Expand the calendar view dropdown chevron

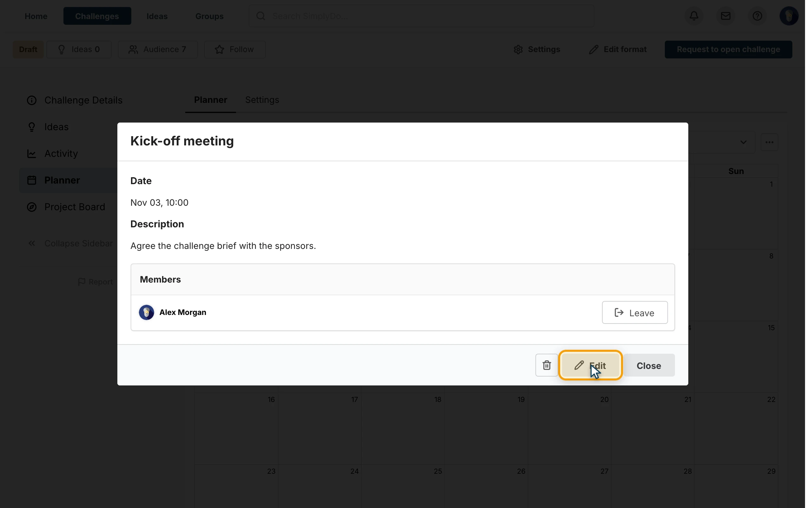[x=743, y=142]
